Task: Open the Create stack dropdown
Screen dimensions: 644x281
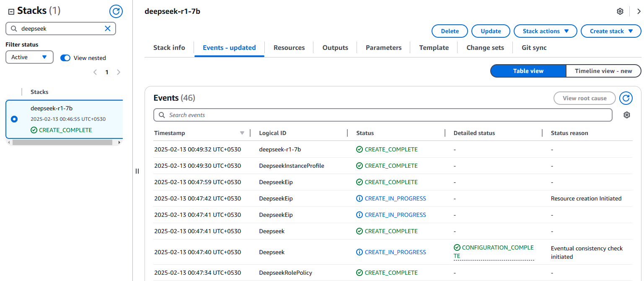Action: [x=611, y=31]
